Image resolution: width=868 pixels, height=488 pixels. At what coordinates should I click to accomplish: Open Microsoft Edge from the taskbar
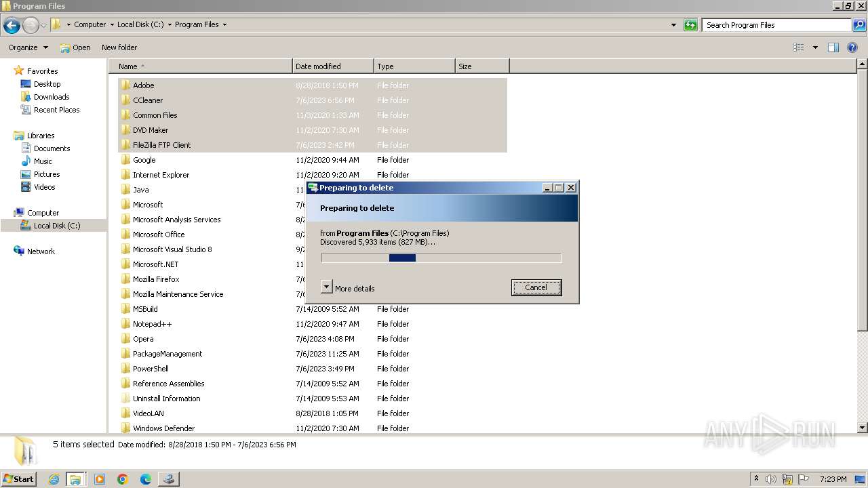click(146, 479)
